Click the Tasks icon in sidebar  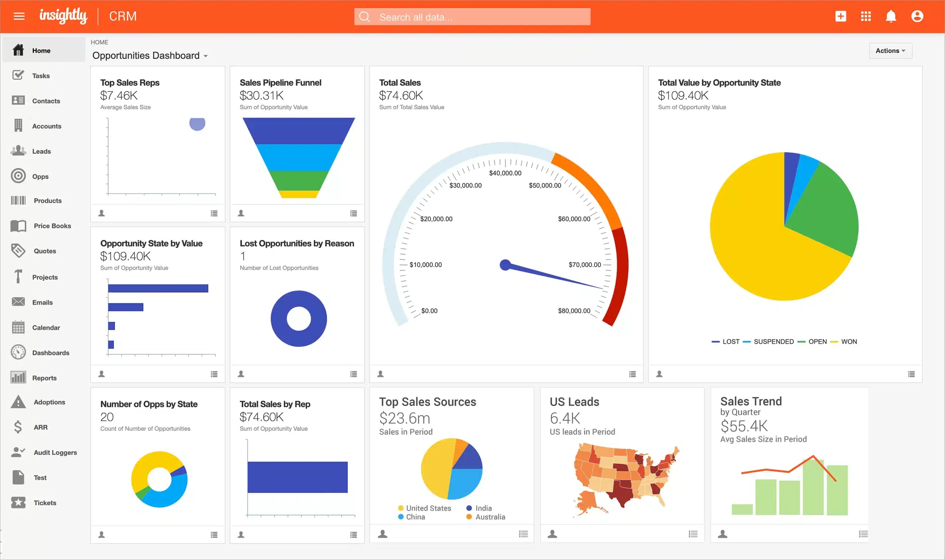18,75
